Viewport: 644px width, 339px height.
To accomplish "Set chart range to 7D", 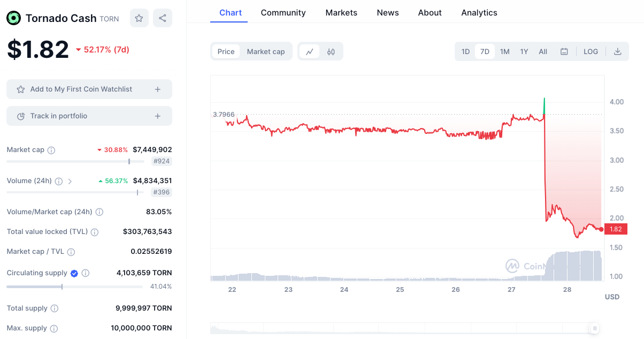I will 485,51.
